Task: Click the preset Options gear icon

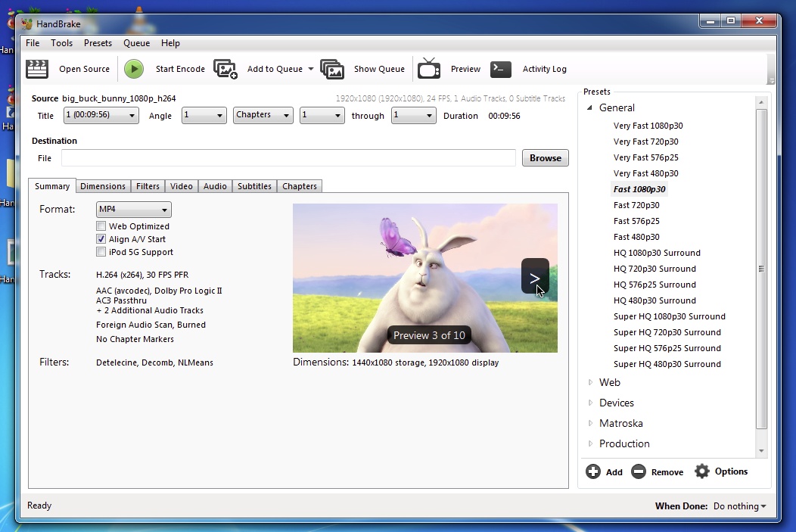Action: [x=702, y=471]
